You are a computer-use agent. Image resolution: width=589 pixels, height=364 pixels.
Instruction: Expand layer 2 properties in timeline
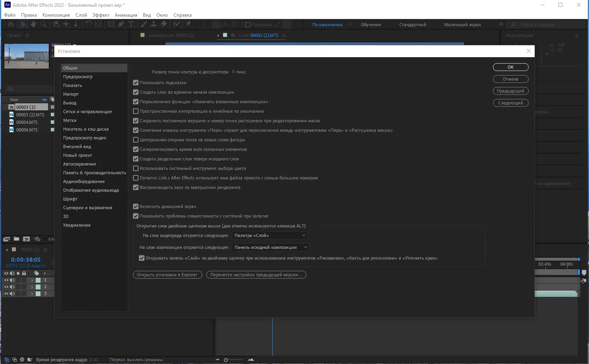coord(32,287)
